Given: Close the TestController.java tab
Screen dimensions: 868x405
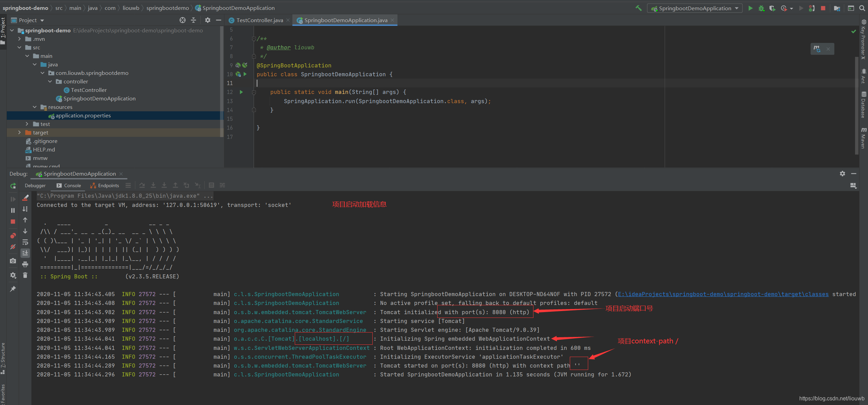Looking at the screenshot, I should point(288,20).
